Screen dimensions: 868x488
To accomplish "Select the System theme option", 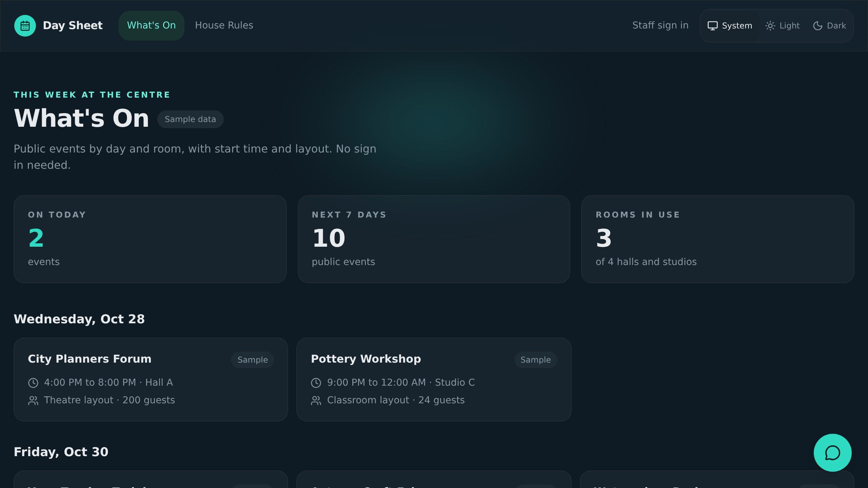I will coord(730,26).
